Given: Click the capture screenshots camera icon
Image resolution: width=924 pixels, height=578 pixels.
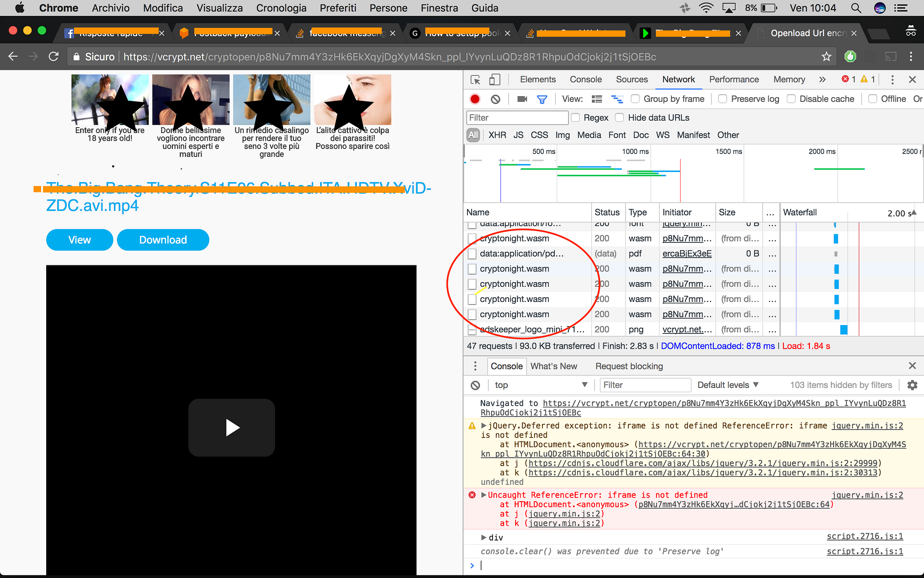Looking at the screenshot, I should tap(522, 99).
